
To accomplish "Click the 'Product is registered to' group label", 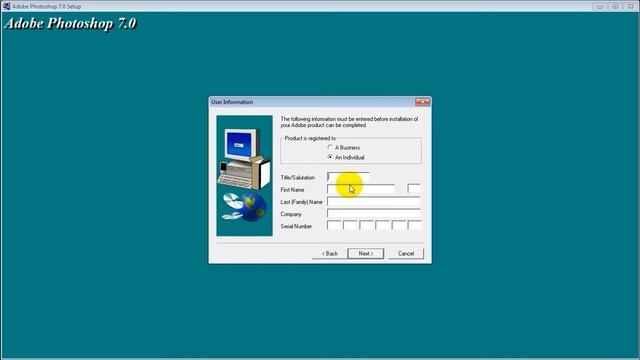I will pyautogui.click(x=310, y=138).
